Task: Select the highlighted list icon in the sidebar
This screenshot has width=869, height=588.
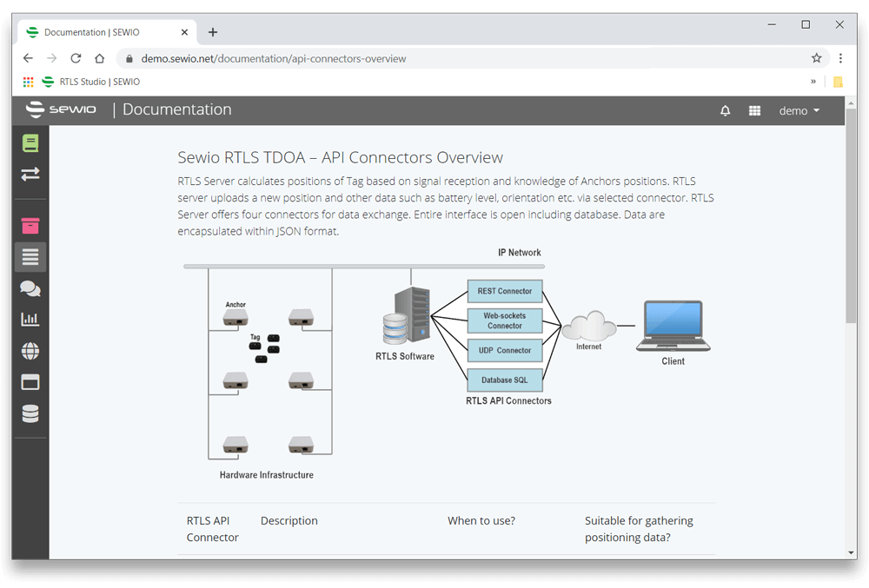Action: (30, 256)
